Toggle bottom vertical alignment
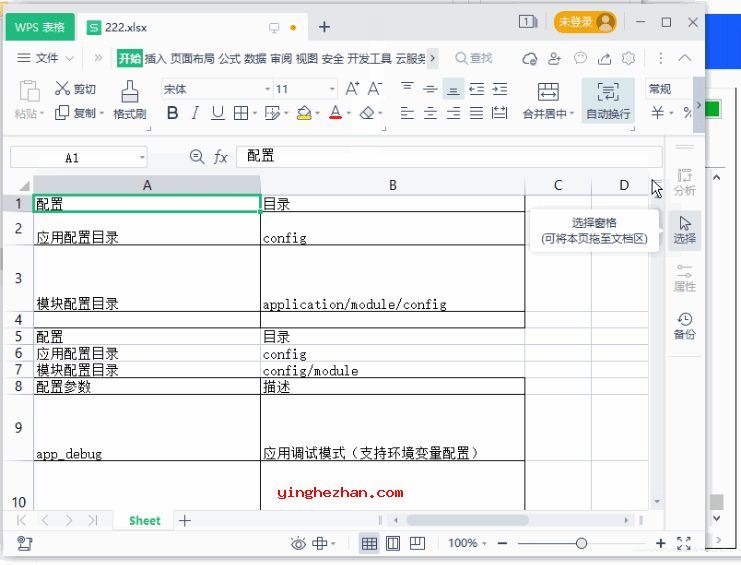Image resolution: width=741 pixels, height=565 pixels. (x=453, y=89)
